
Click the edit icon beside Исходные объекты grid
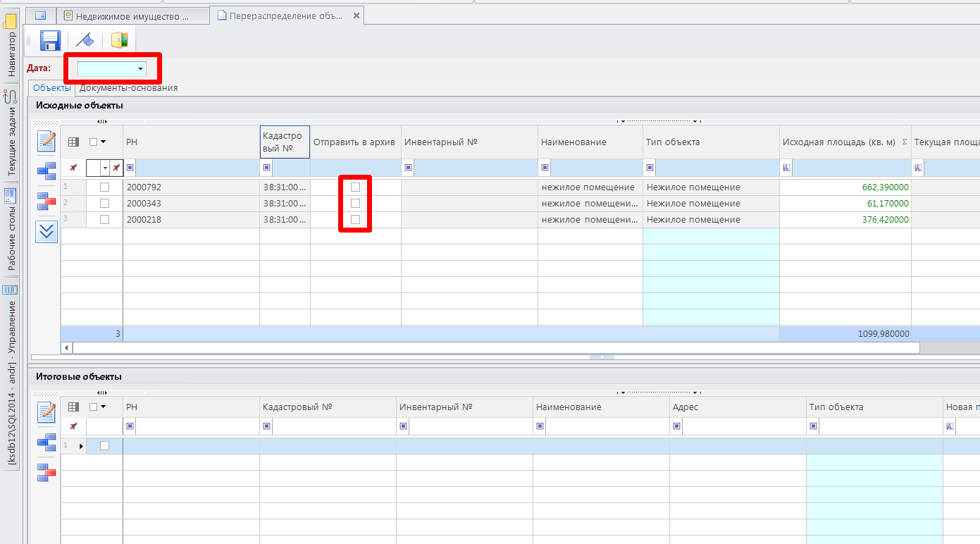tap(46, 142)
